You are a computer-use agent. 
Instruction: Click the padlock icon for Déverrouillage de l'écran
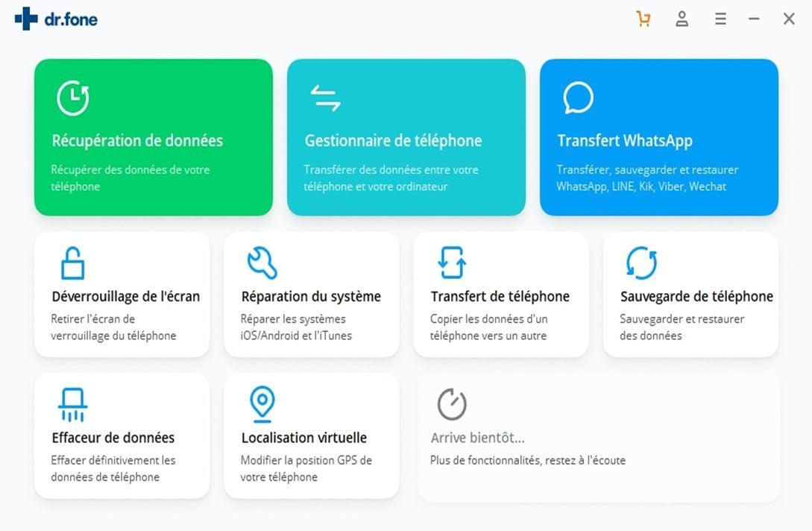[72, 263]
